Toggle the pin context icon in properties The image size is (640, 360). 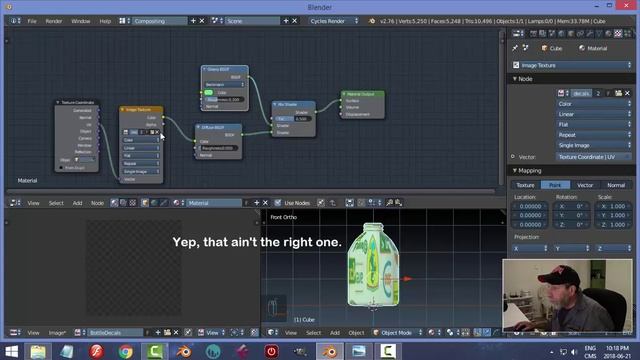(515, 48)
